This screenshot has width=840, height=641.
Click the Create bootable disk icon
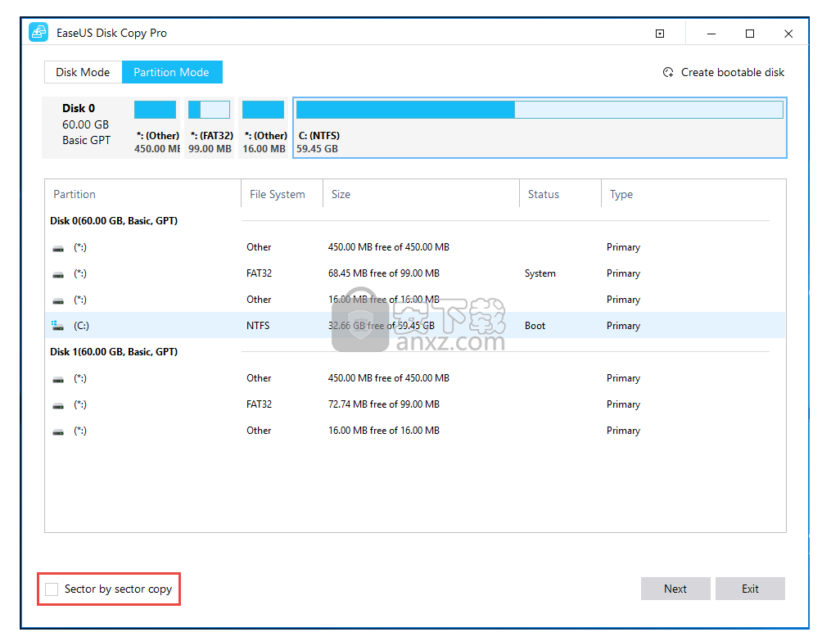pyautogui.click(x=668, y=72)
